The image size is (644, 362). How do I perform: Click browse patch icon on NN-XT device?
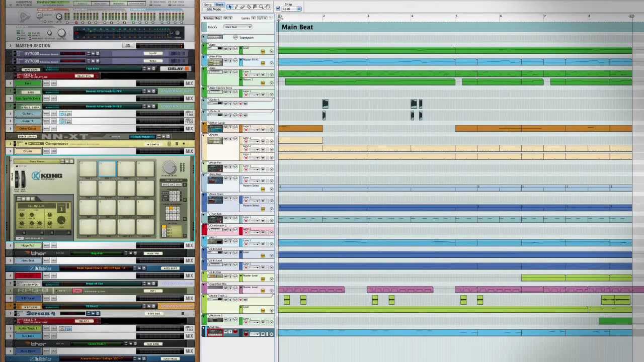(164, 137)
